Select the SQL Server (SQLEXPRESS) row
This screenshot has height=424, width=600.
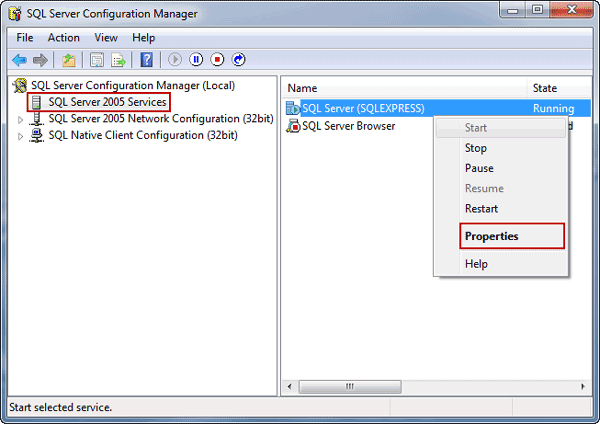437,108
